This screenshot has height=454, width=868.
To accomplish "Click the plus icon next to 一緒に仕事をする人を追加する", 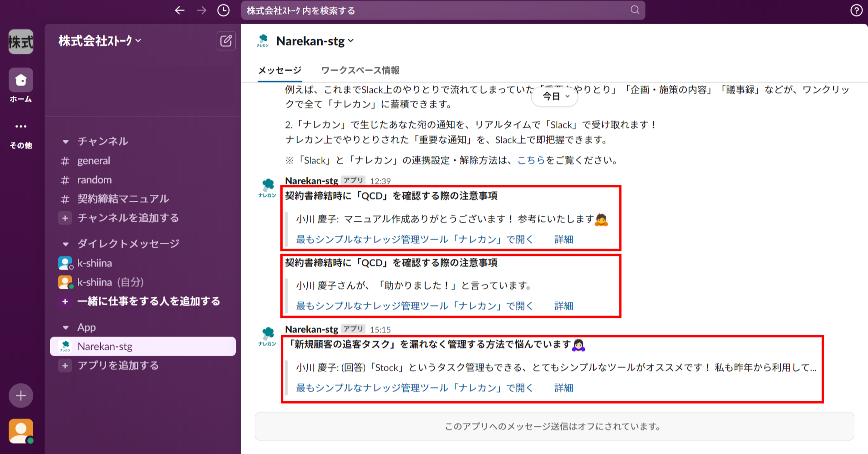I will [x=65, y=301].
